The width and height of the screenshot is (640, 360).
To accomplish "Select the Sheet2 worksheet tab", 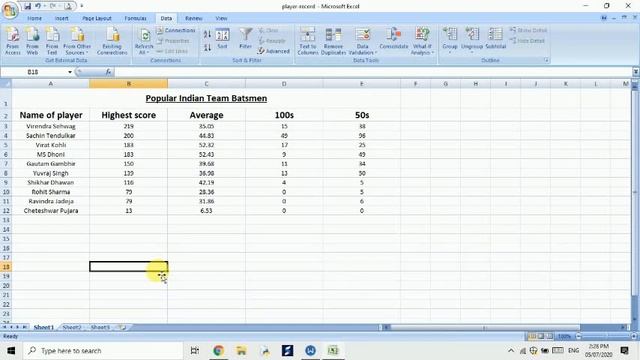I will point(72,327).
